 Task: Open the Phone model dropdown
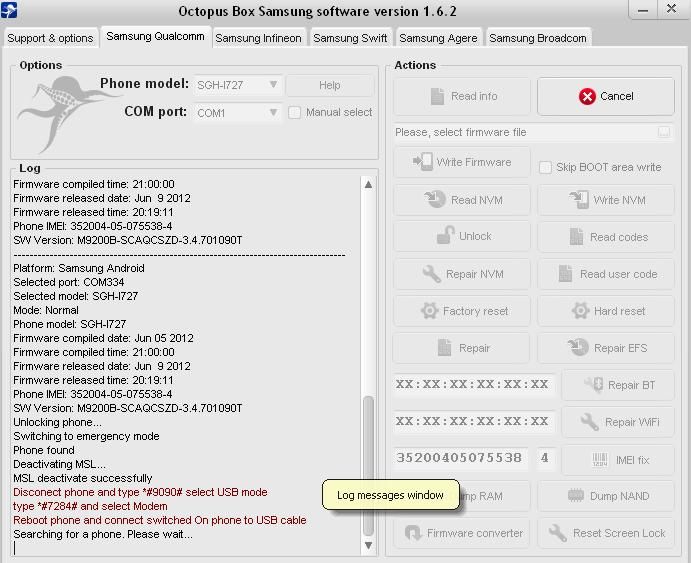click(237, 85)
